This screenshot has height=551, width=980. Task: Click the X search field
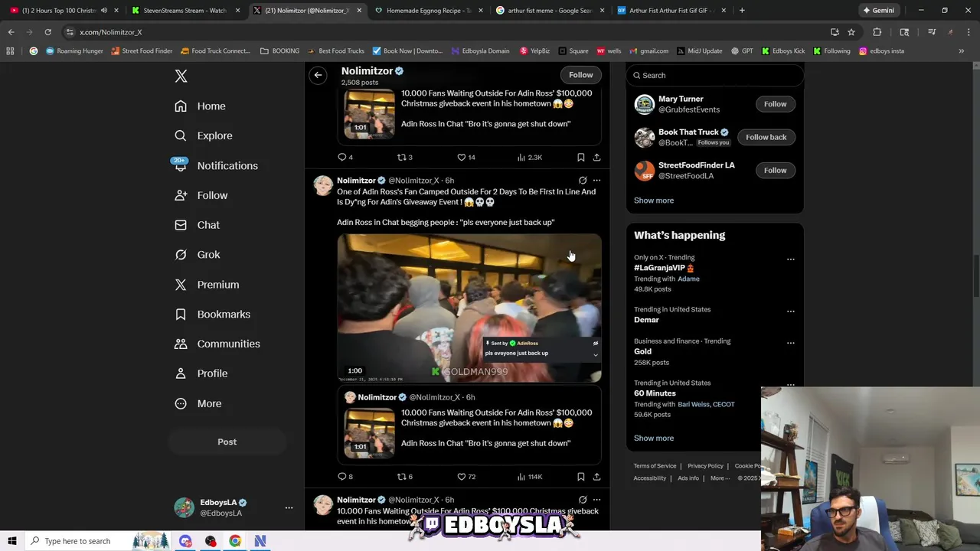click(x=714, y=75)
